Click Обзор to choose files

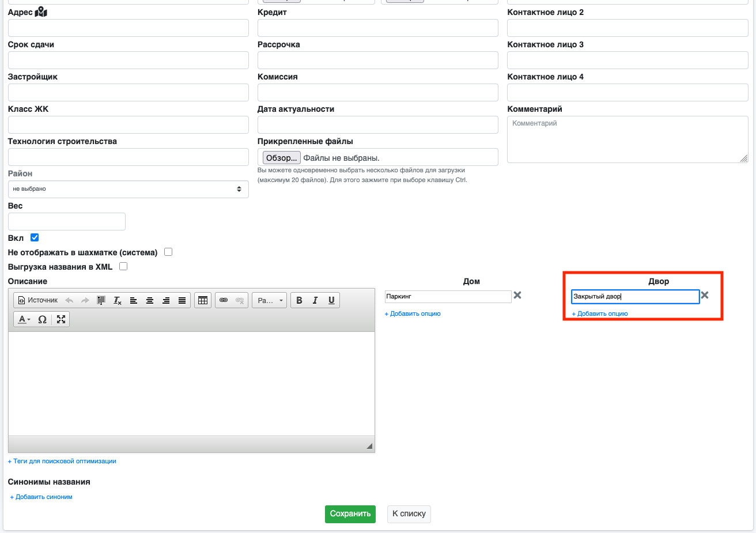282,158
